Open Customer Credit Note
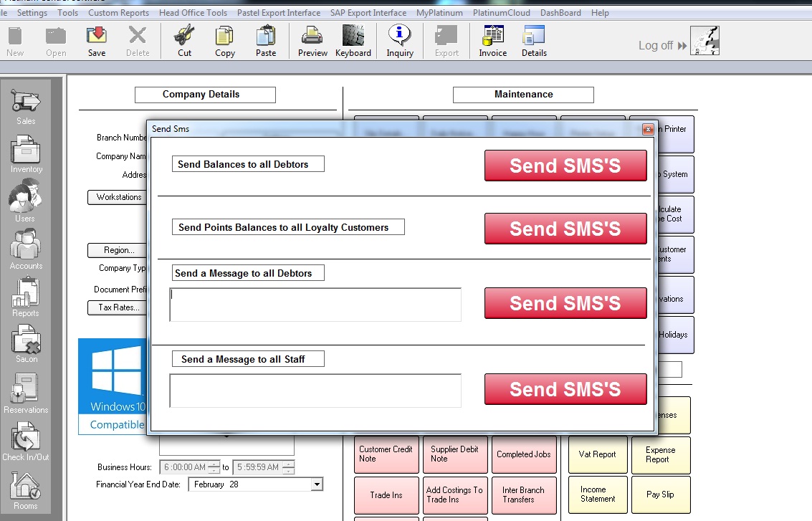 point(386,454)
